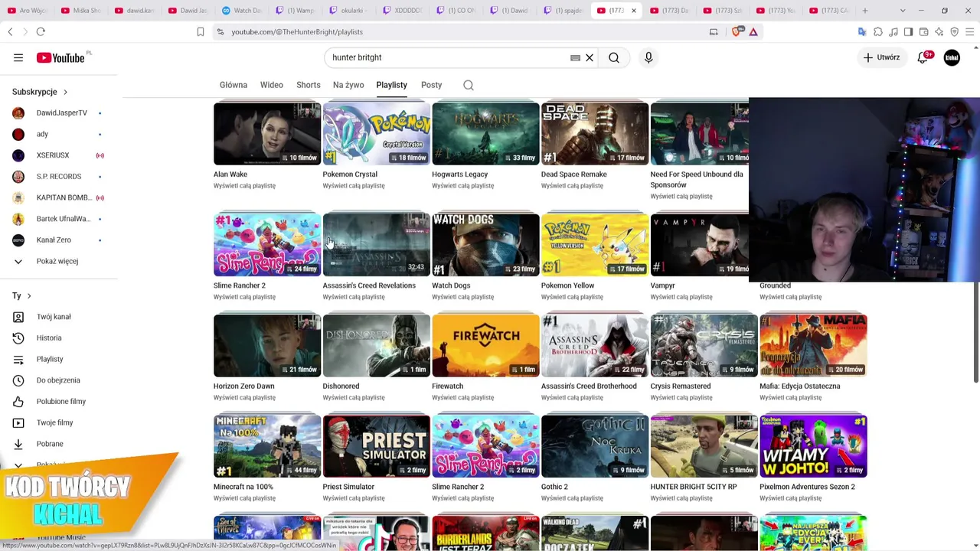Bookmark this page in the address bar
The image size is (980, 551).
[201, 32]
